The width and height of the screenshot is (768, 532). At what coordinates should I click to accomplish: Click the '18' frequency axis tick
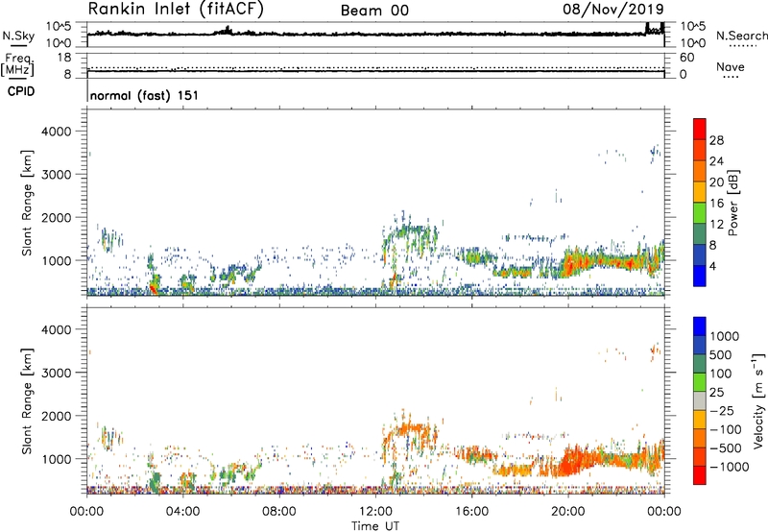[64, 58]
